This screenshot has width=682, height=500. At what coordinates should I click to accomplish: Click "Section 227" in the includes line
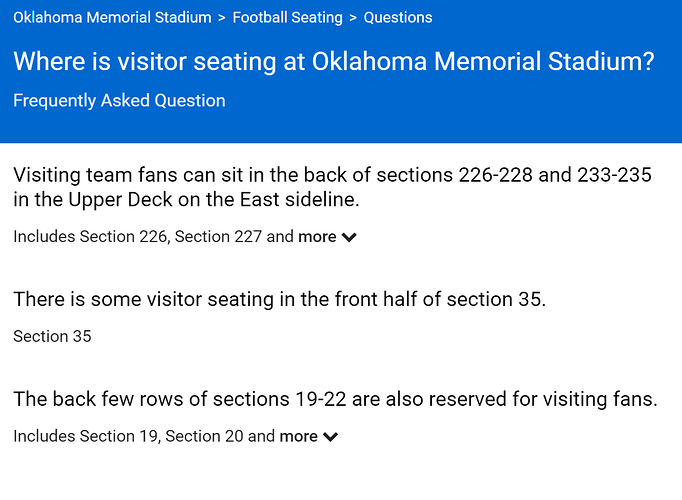218,237
